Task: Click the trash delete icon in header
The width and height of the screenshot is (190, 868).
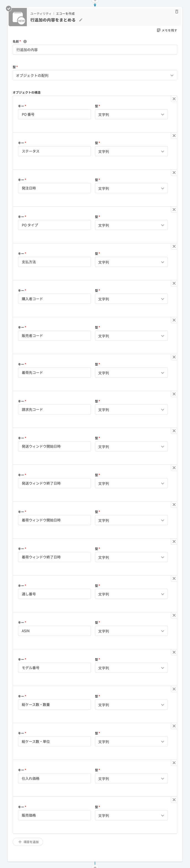Action: click(176, 12)
